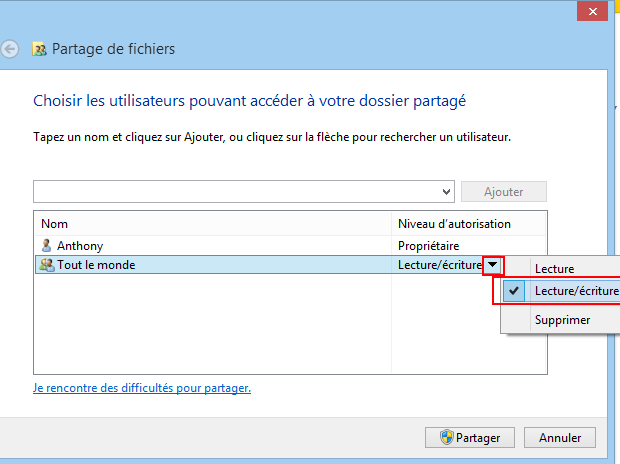Screen dimensions: 620x464
Task: Open the permission arrow for Tout le monde
Action: click(493, 265)
